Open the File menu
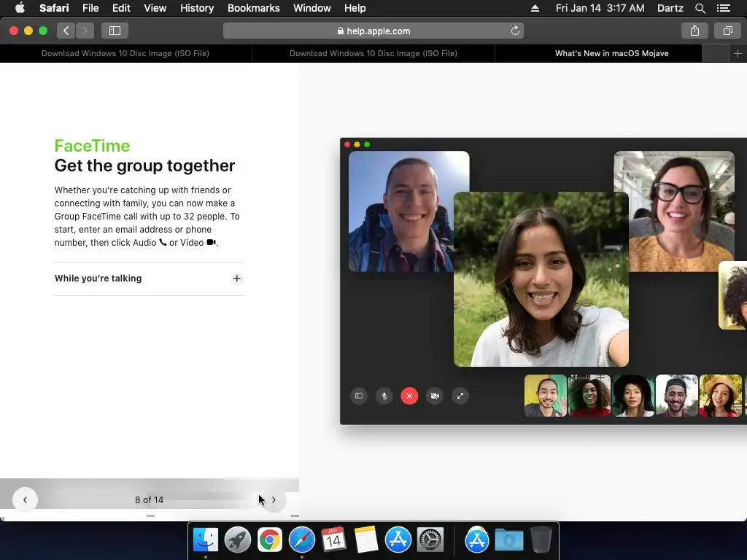Screen dimensions: 747x560 [90, 8]
